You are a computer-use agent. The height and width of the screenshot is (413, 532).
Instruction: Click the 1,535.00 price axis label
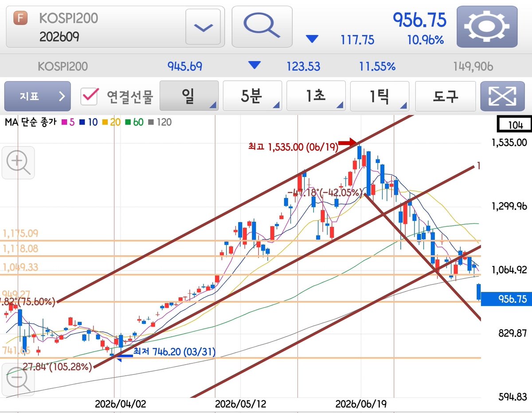tap(509, 142)
